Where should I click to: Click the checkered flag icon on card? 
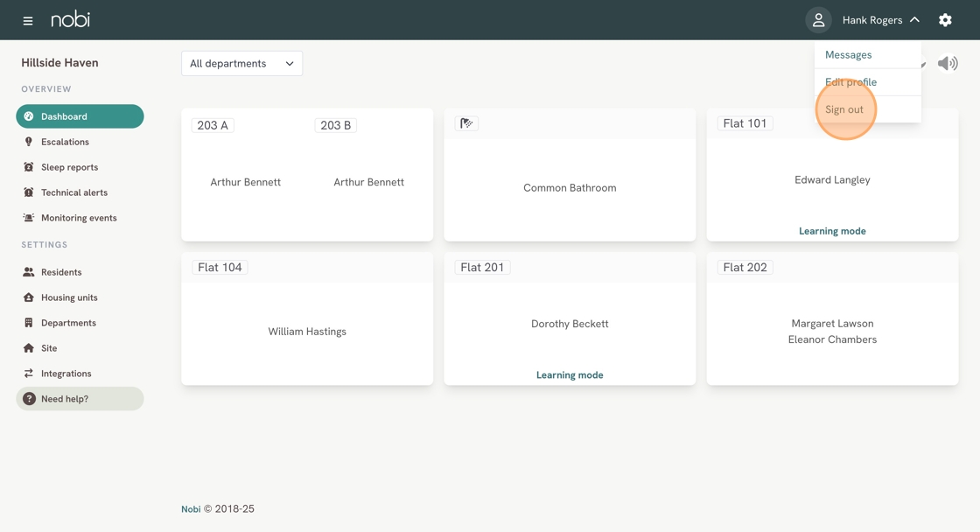coord(466,123)
